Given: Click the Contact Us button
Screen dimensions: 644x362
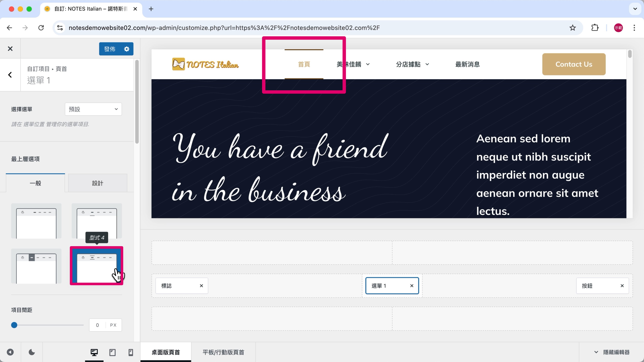Looking at the screenshot, I should [574, 65].
